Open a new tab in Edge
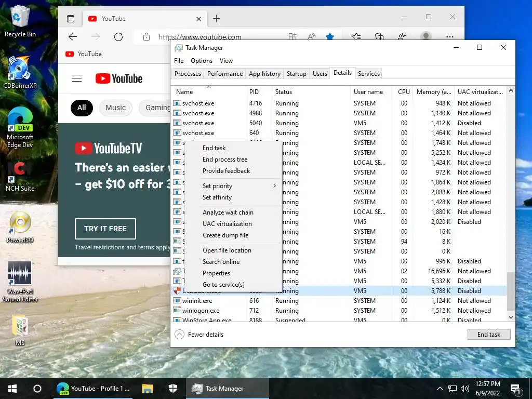 (x=217, y=19)
